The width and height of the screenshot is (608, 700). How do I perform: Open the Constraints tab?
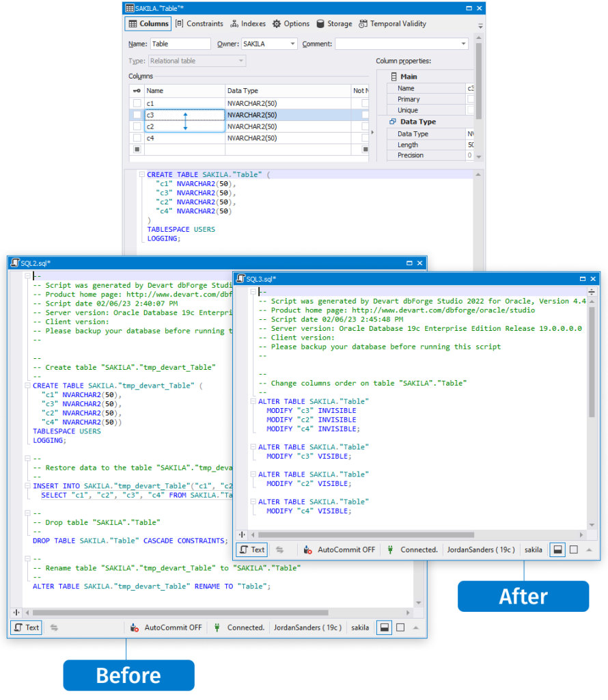[199, 24]
